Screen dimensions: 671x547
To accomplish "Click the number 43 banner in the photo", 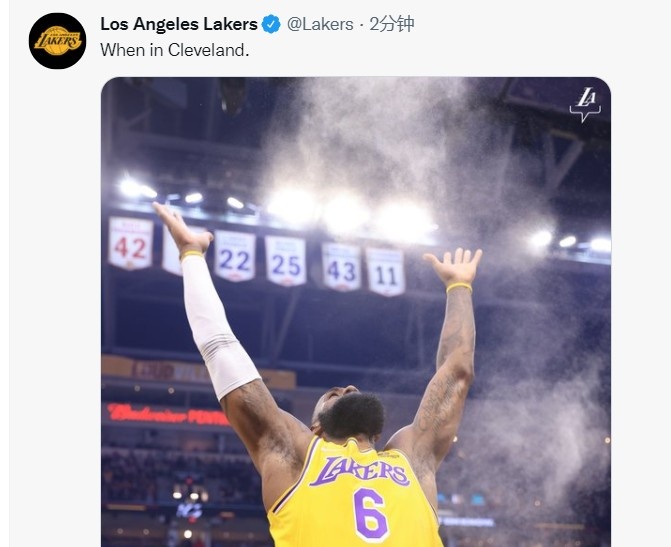I will pos(341,267).
